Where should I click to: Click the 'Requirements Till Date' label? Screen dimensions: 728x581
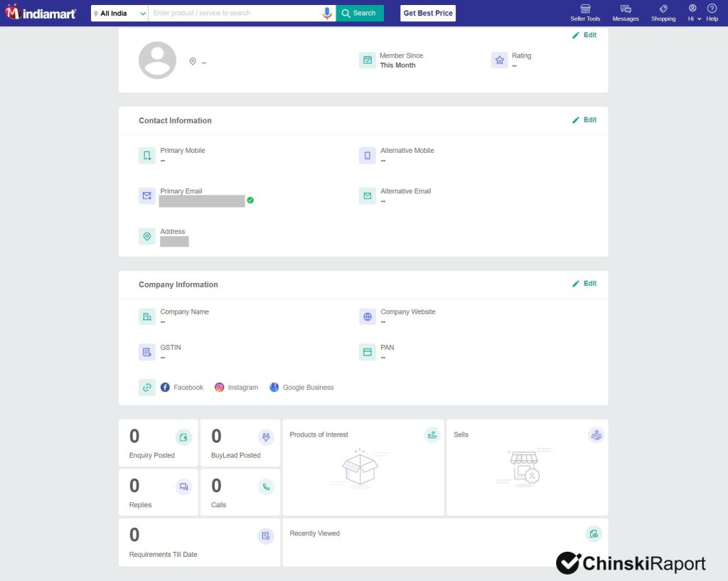click(163, 554)
